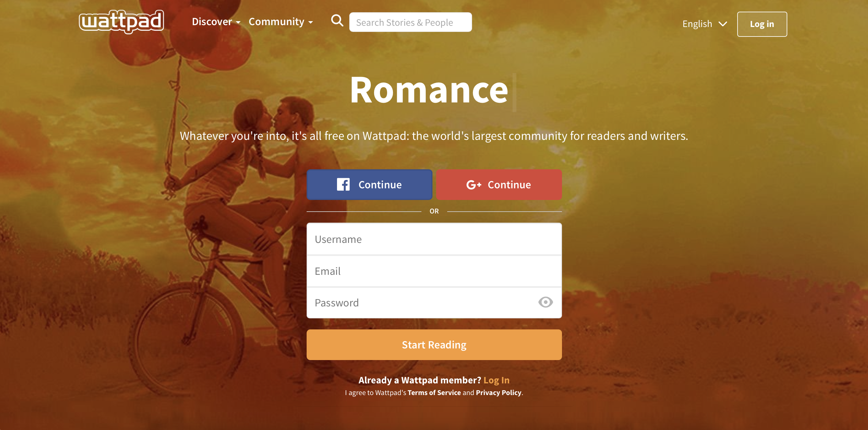The image size is (868, 430).
Task: Continue with Facebook button
Action: [369, 185]
